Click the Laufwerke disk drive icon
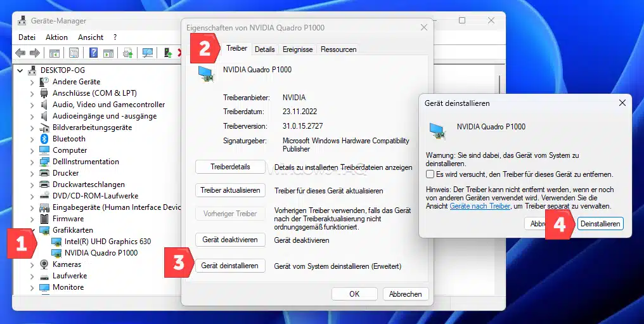 (44, 276)
